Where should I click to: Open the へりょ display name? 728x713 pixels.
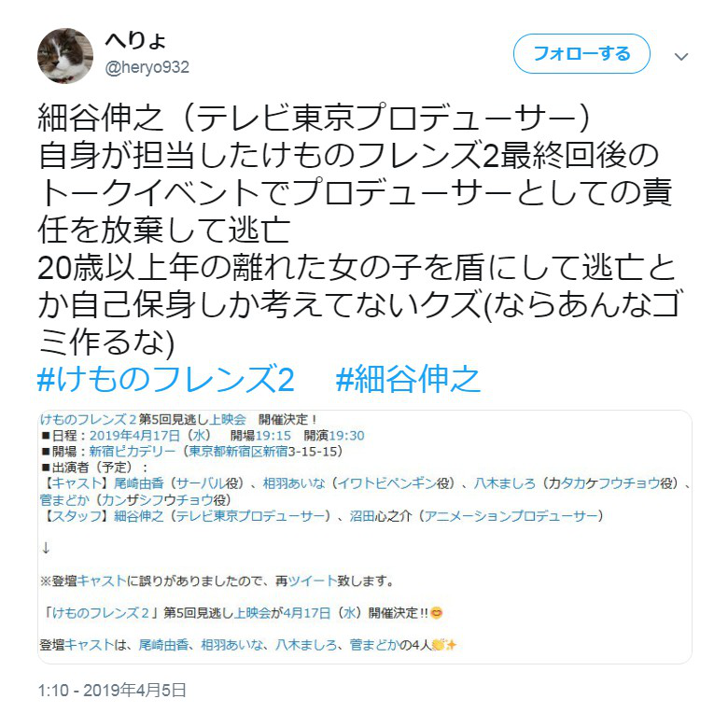(x=135, y=41)
